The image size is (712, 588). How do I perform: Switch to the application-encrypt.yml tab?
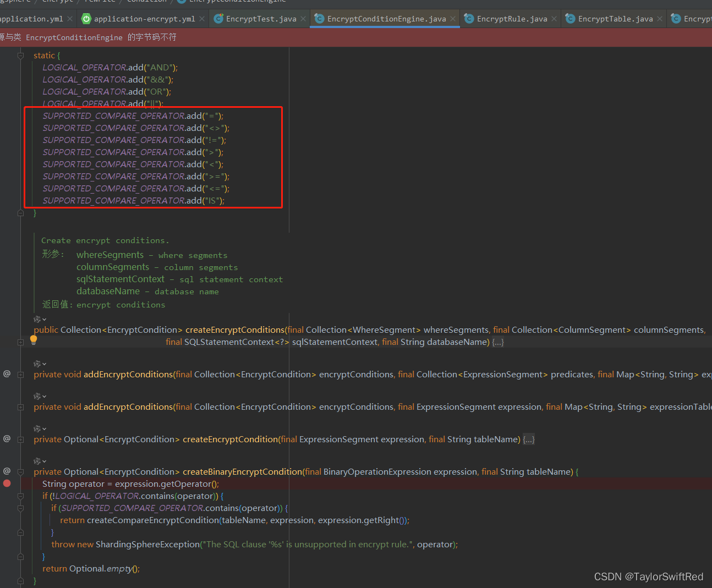coord(144,19)
